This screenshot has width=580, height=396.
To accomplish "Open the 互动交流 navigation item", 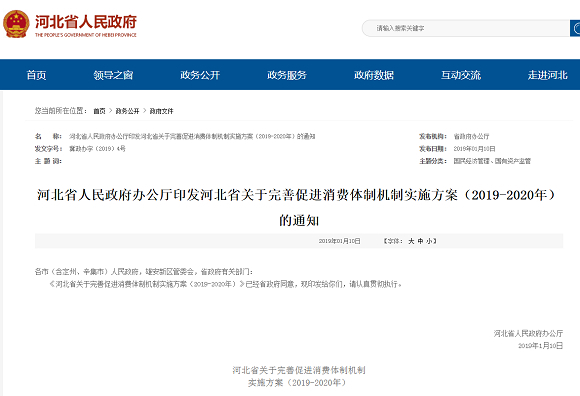I will click(x=461, y=75).
